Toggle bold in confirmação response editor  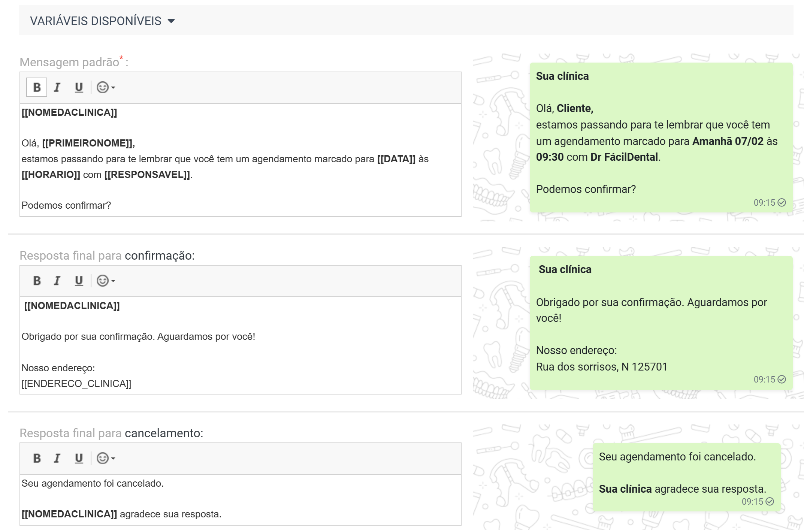pos(37,281)
